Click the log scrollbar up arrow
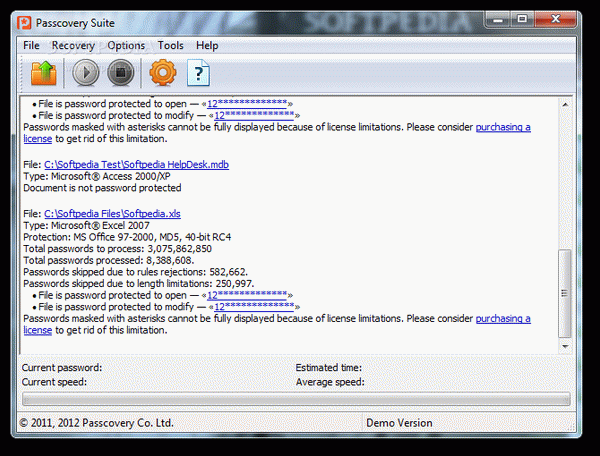600x456 pixels. 565,104
